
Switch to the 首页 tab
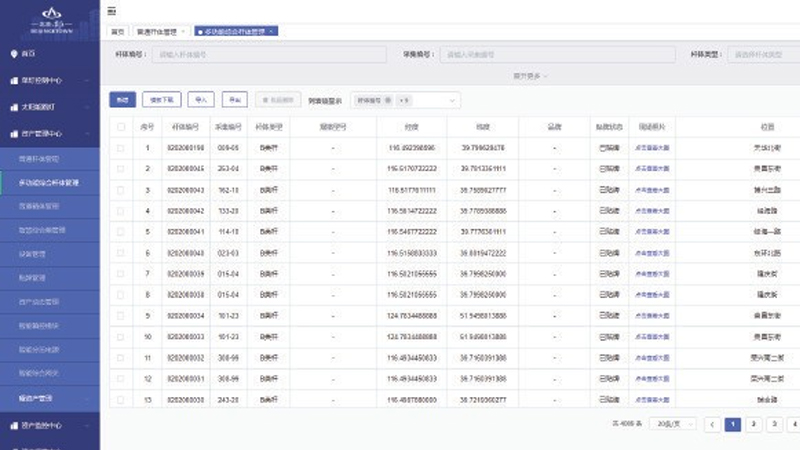click(120, 32)
